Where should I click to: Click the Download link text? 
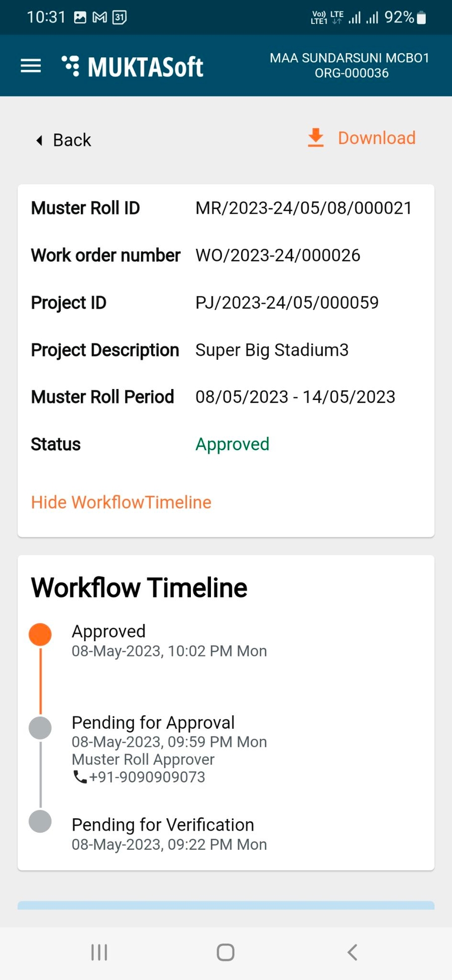377,138
